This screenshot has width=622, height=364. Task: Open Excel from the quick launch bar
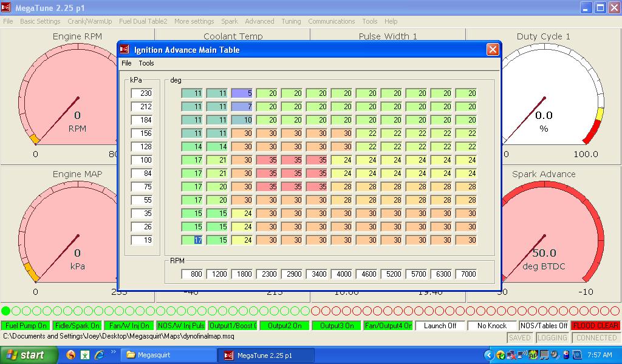pos(86,355)
